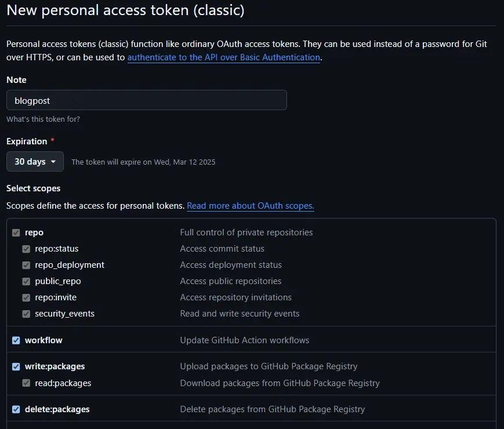Image resolution: width=504 pixels, height=429 pixels.
Task: Click 'Access public repositories' description
Action: pyautogui.click(x=230, y=281)
